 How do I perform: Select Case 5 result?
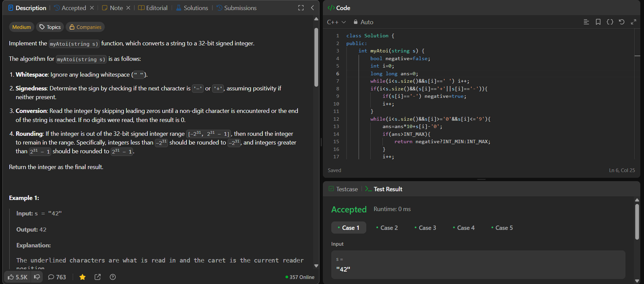click(x=502, y=228)
